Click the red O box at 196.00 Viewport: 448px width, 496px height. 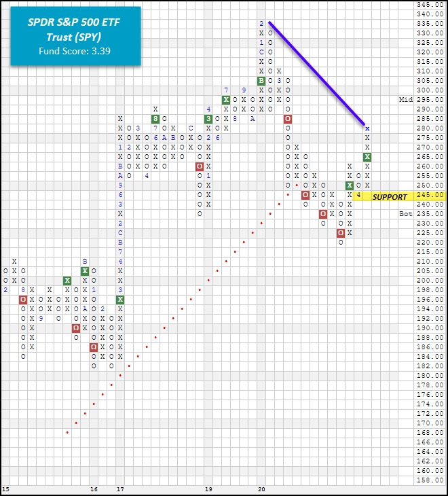[x=23, y=300]
